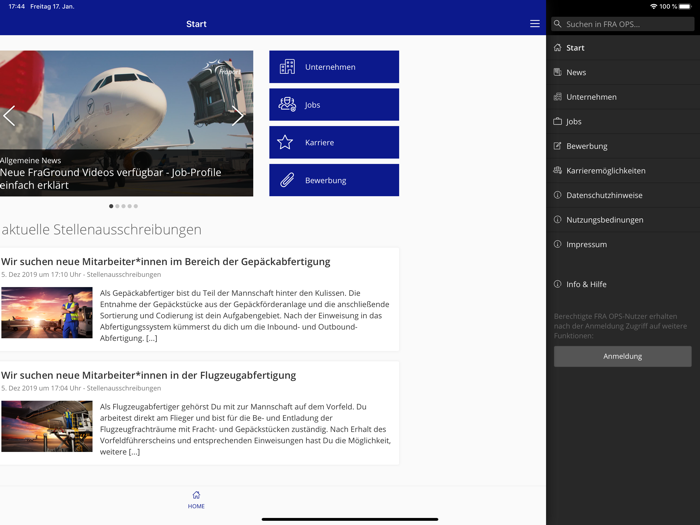Screen dimensions: 700x525
Task: Open Impressum in the side menu
Action: tap(623, 244)
